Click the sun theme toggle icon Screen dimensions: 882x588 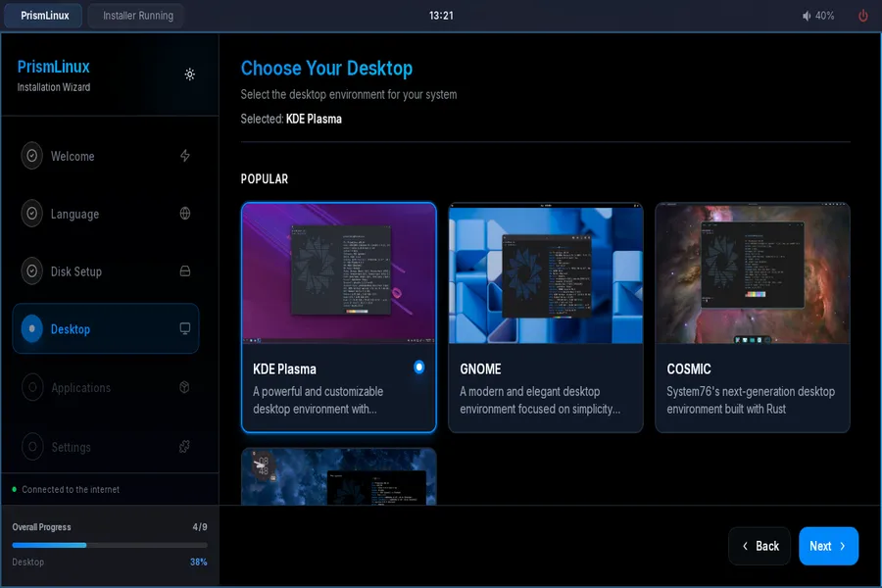coord(190,74)
